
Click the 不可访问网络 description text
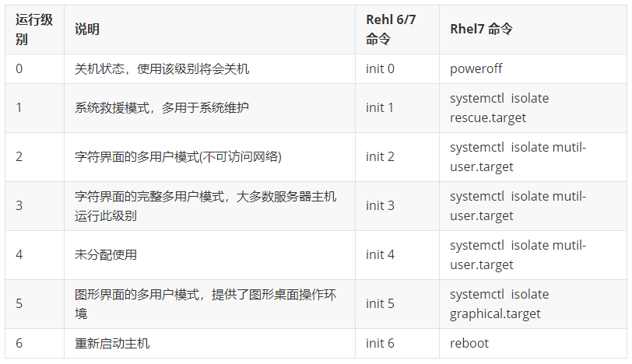click(x=241, y=156)
